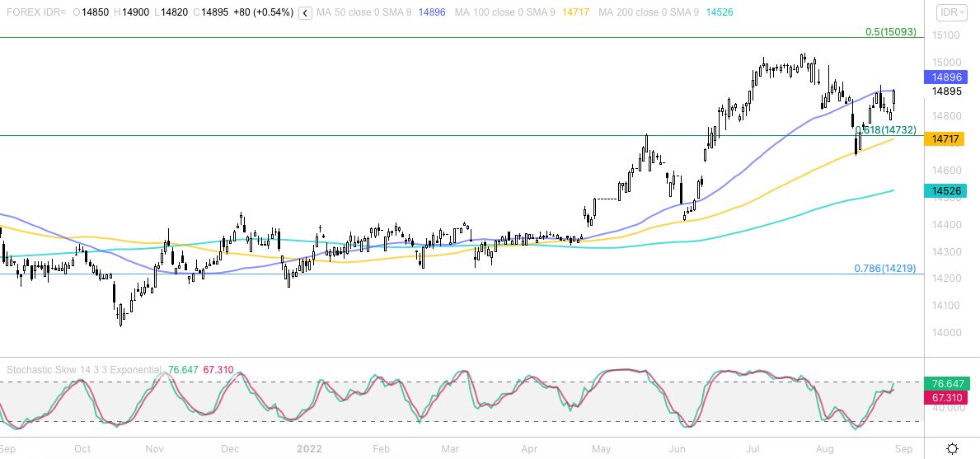
Task: Select the MA 50 close indicator legend
Action: [x=363, y=12]
